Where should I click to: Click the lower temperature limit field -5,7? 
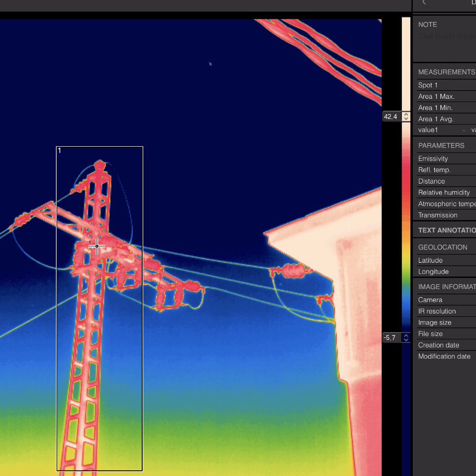[390, 337]
